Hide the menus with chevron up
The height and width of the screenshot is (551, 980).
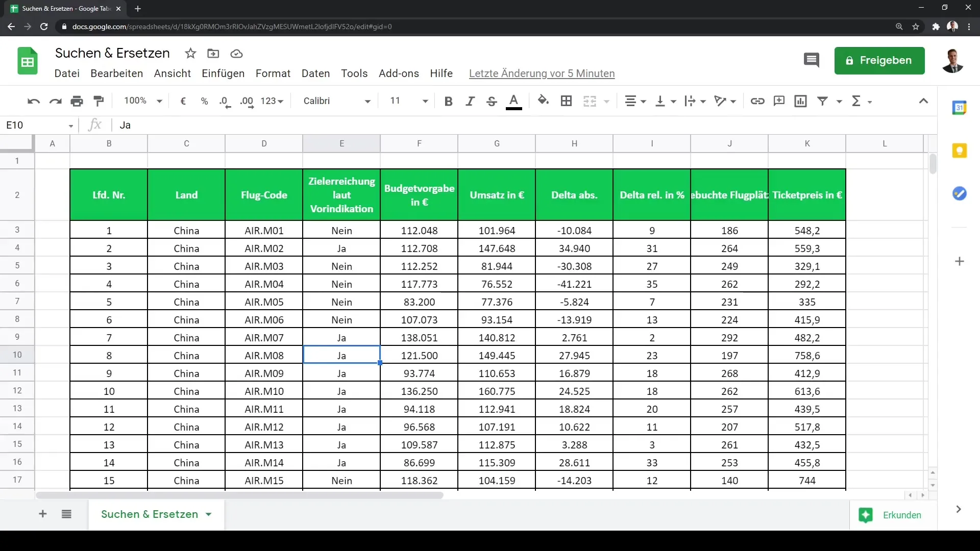pyautogui.click(x=923, y=101)
